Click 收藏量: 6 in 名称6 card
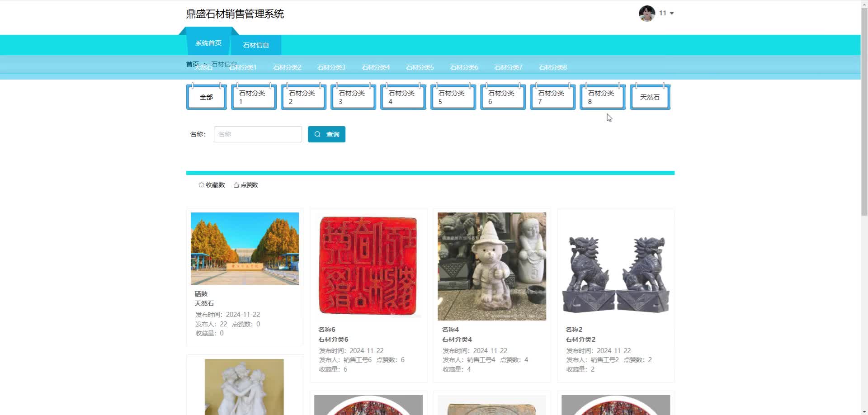868x415 pixels. click(x=333, y=369)
